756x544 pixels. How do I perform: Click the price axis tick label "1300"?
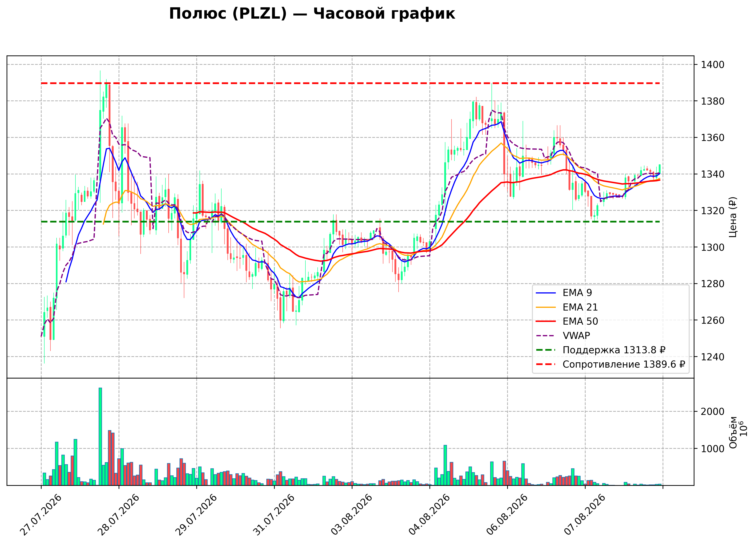point(713,247)
